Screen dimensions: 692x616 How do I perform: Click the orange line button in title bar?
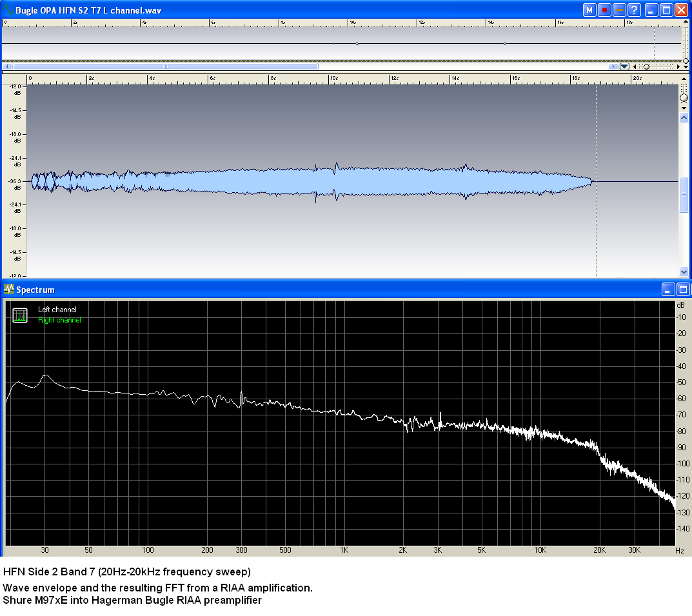(619, 10)
